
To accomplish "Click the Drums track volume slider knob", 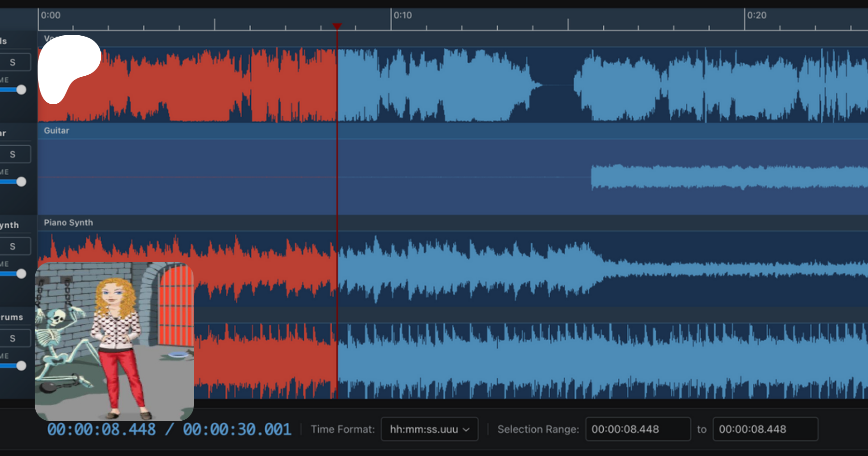I will tap(21, 366).
